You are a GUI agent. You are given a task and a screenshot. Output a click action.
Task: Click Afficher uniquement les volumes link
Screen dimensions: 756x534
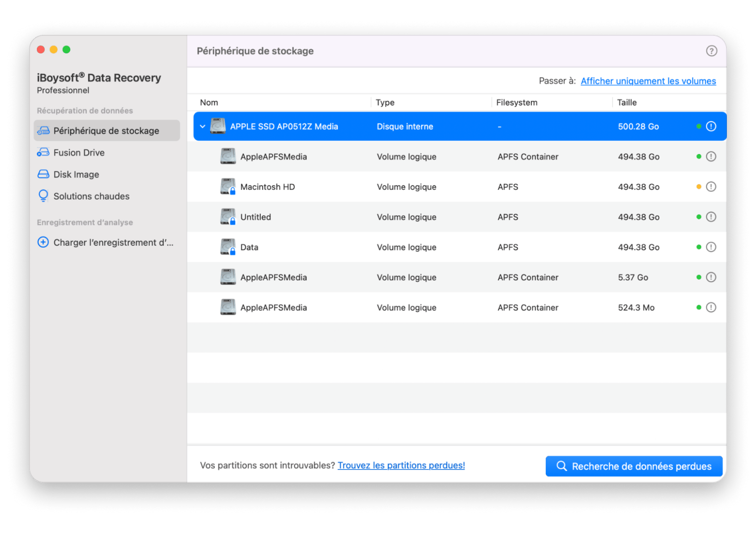pyautogui.click(x=648, y=81)
